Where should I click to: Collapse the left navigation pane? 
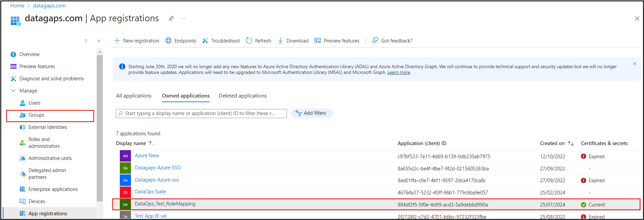(x=99, y=41)
